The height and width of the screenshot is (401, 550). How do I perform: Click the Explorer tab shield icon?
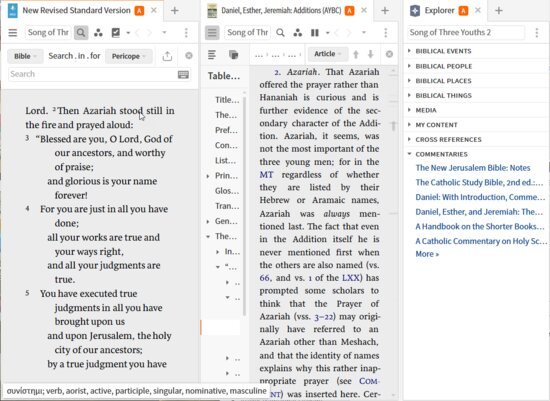(x=415, y=11)
